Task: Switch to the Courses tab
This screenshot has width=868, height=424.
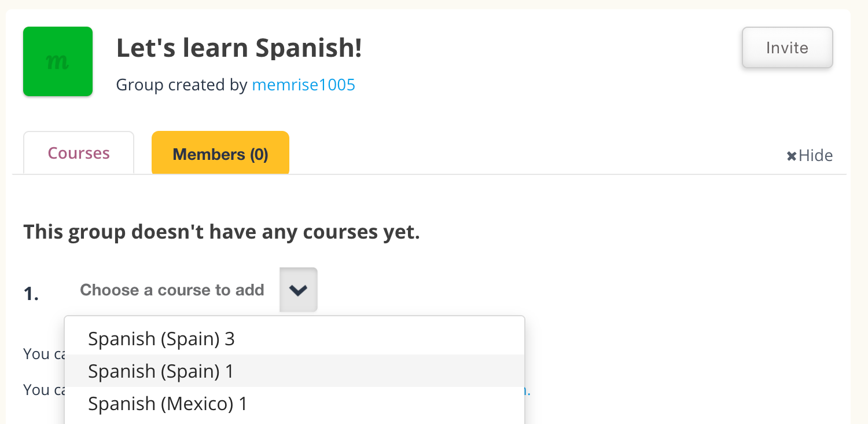Action: tap(79, 153)
